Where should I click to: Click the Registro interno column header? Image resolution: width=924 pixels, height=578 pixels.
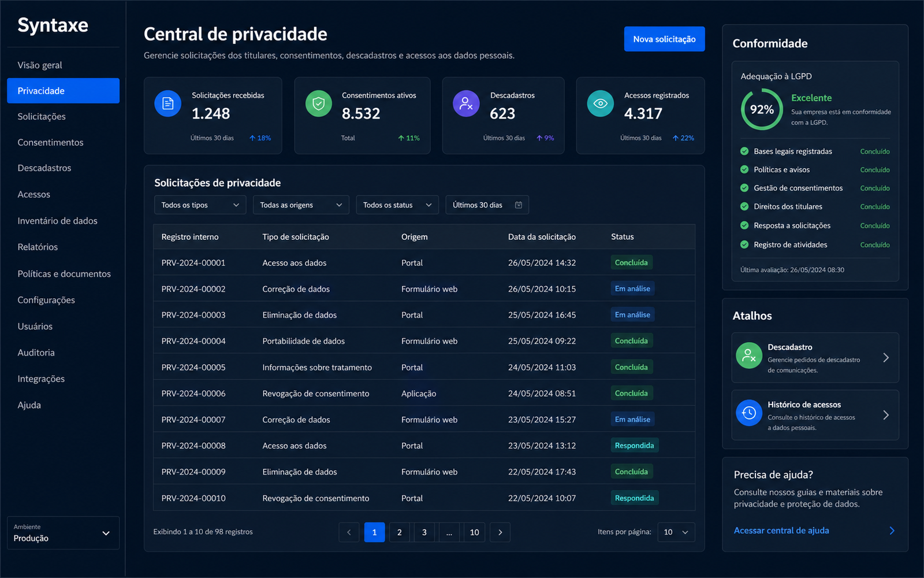click(x=190, y=237)
